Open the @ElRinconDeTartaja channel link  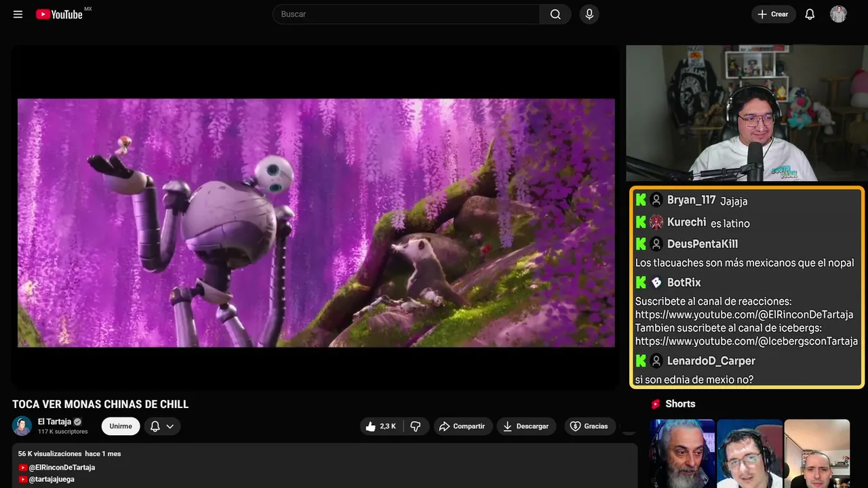[62, 468]
